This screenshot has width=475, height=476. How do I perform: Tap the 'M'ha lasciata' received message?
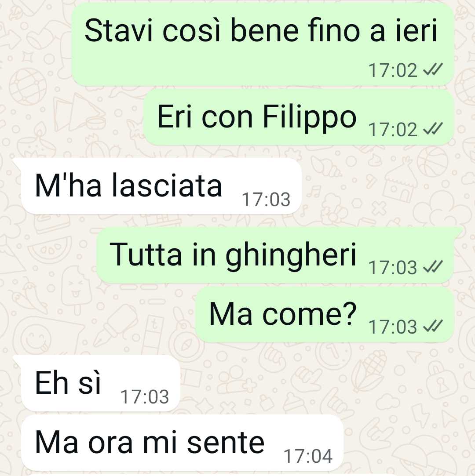[x=161, y=186]
